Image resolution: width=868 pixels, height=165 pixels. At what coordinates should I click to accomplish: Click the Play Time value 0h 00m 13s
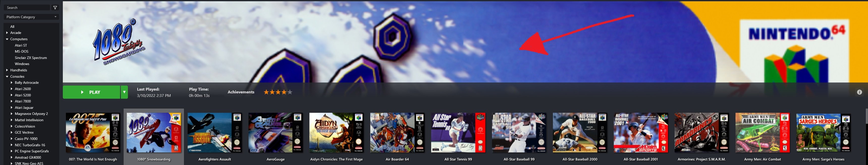199,96
